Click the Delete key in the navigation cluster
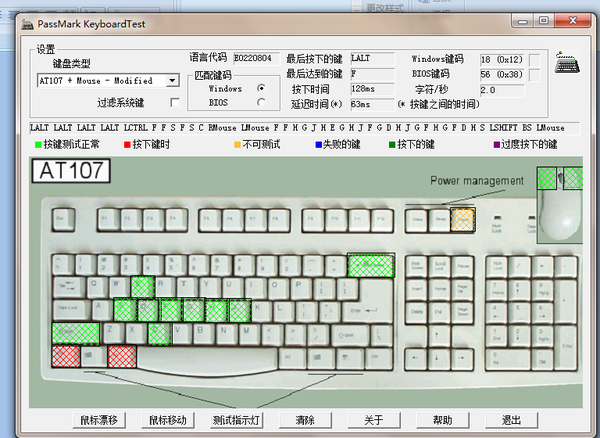 point(416,312)
